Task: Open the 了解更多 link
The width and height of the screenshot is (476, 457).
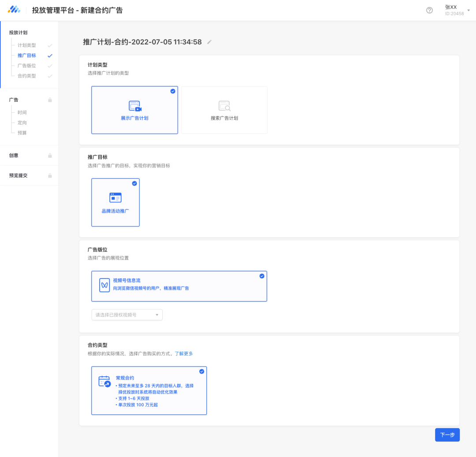Action: pyautogui.click(x=184, y=353)
